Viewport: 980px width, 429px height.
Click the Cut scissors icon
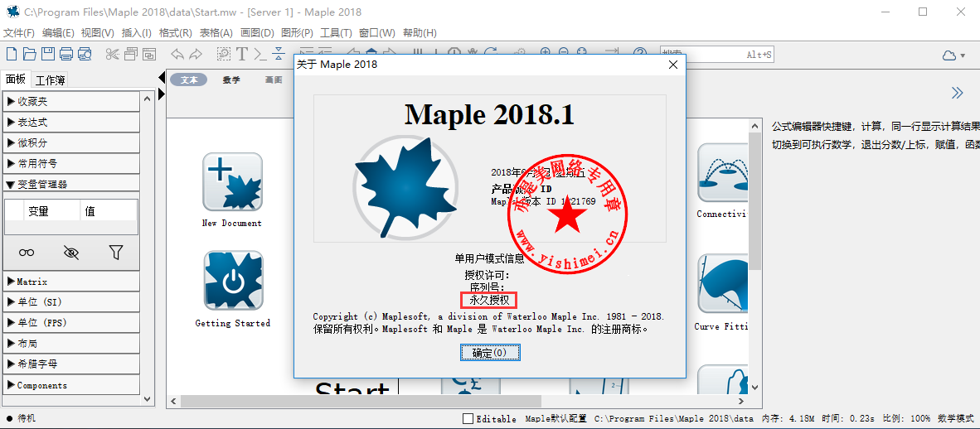113,55
